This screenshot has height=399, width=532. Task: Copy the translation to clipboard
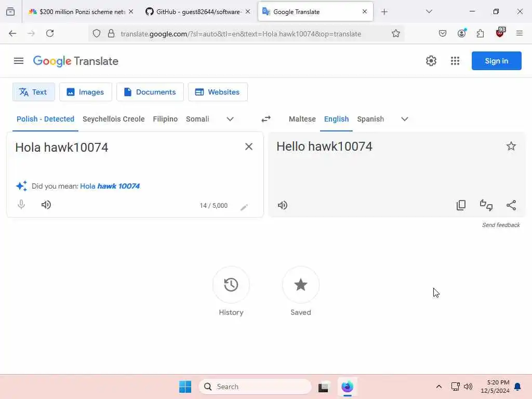click(461, 205)
